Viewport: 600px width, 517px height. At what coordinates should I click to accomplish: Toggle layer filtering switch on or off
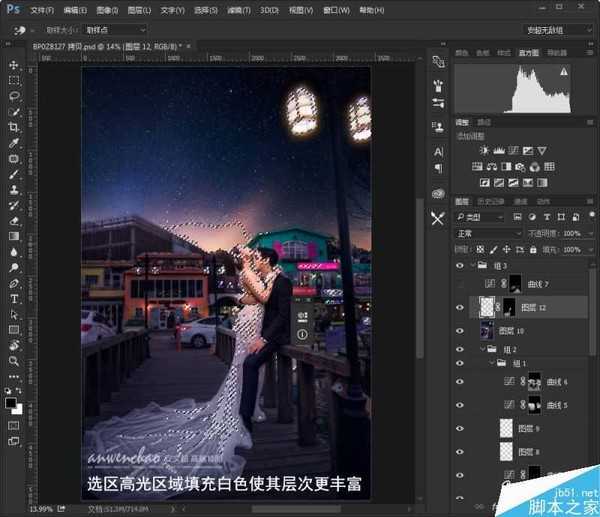[592, 215]
